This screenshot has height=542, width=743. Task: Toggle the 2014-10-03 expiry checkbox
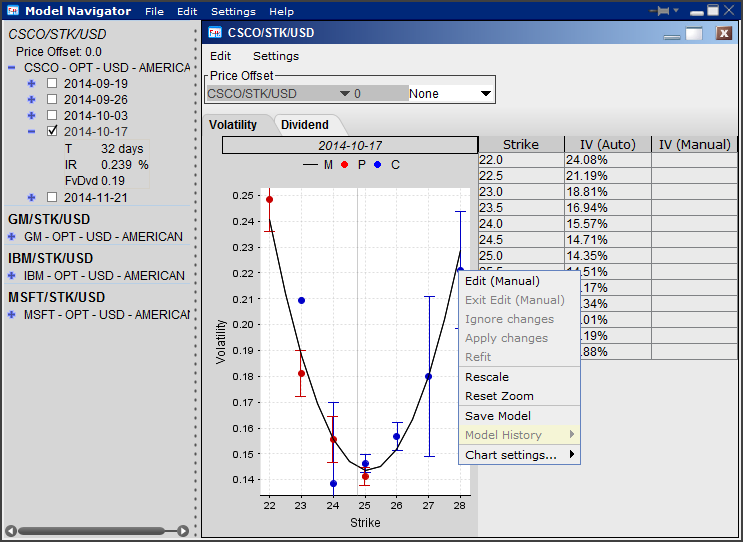pyautogui.click(x=52, y=115)
